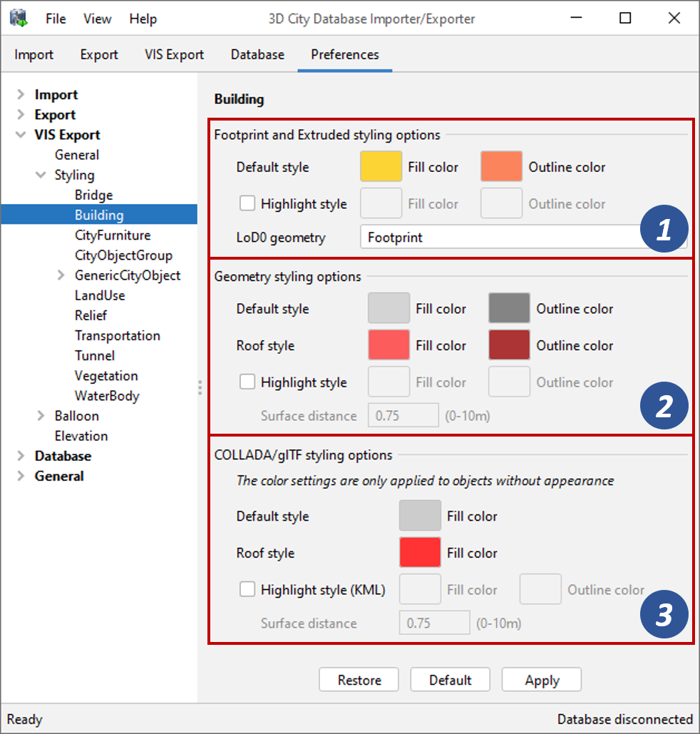Expand the Export tree node

point(21,115)
